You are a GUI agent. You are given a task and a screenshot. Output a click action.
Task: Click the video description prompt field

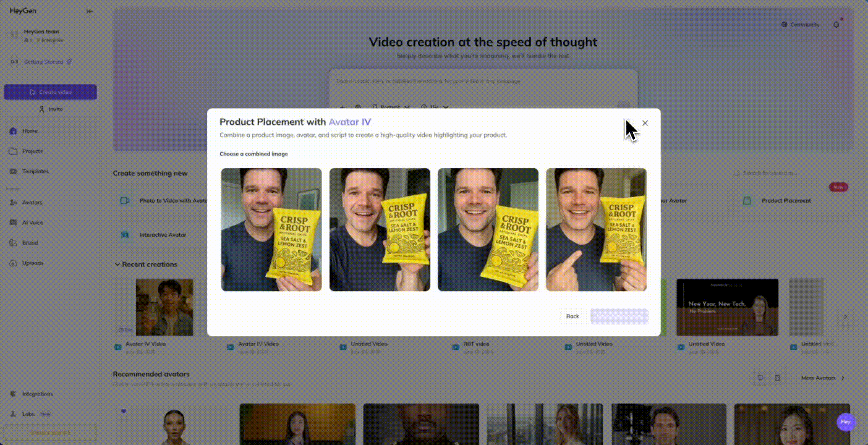tap(482, 82)
